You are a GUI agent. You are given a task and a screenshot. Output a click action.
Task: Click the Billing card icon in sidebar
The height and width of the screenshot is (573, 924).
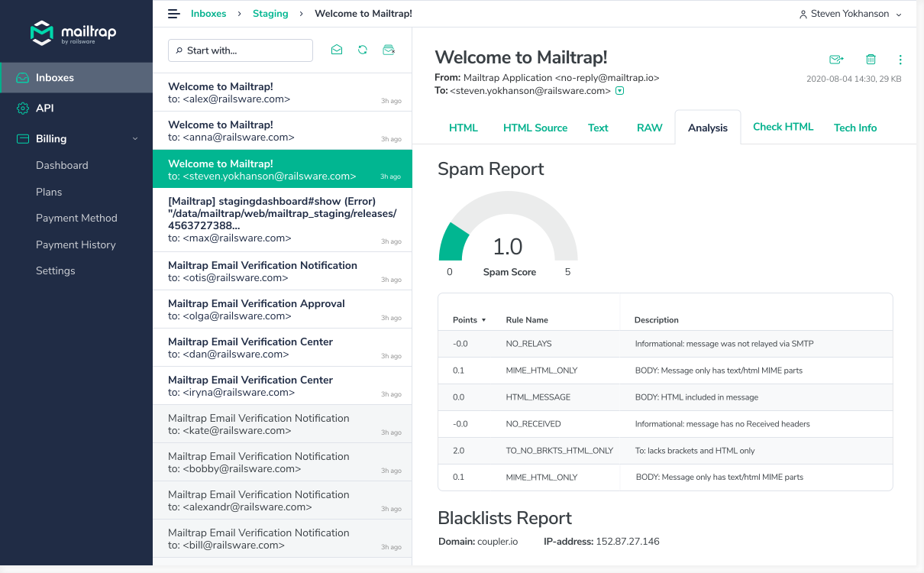[22, 139]
